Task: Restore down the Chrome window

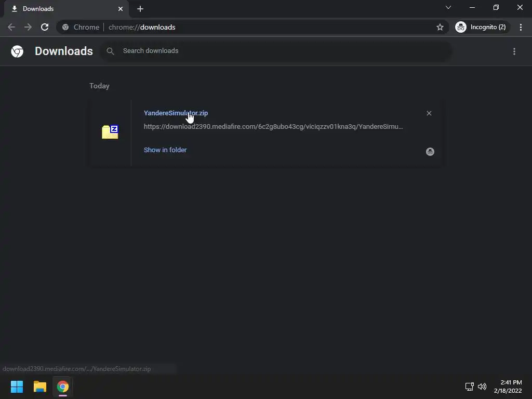Action: [x=496, y=7]
